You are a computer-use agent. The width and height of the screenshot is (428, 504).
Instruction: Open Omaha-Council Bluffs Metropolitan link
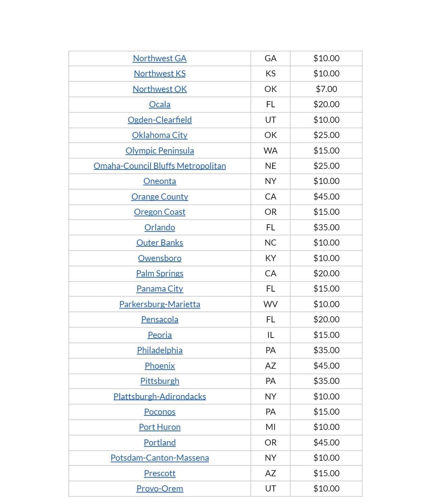(159, 166)
